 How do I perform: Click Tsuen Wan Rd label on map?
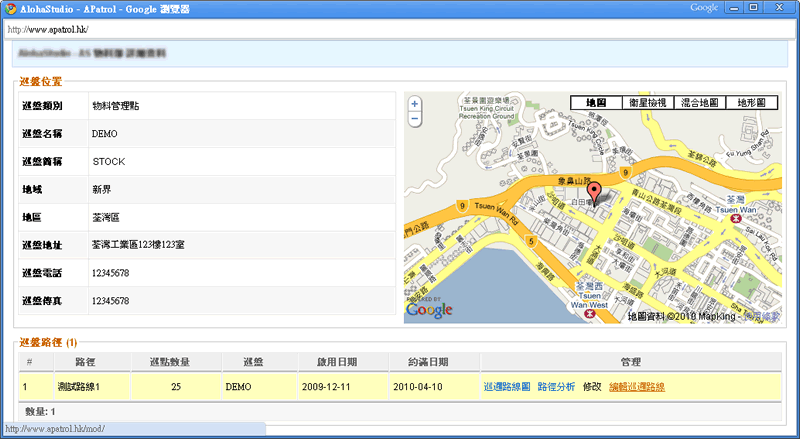[x=496, y=213]
